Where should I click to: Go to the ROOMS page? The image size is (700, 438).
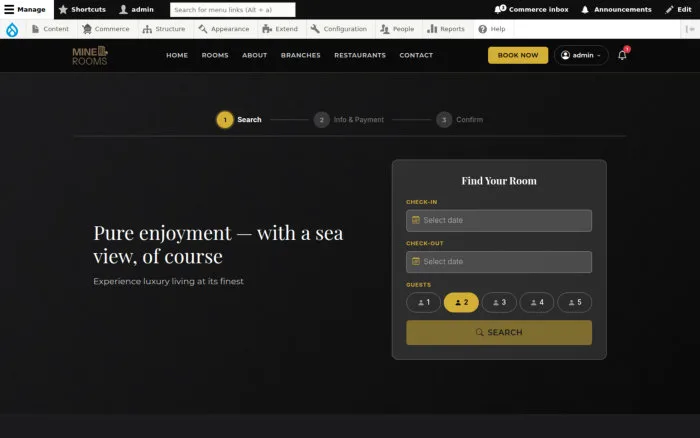215,55
